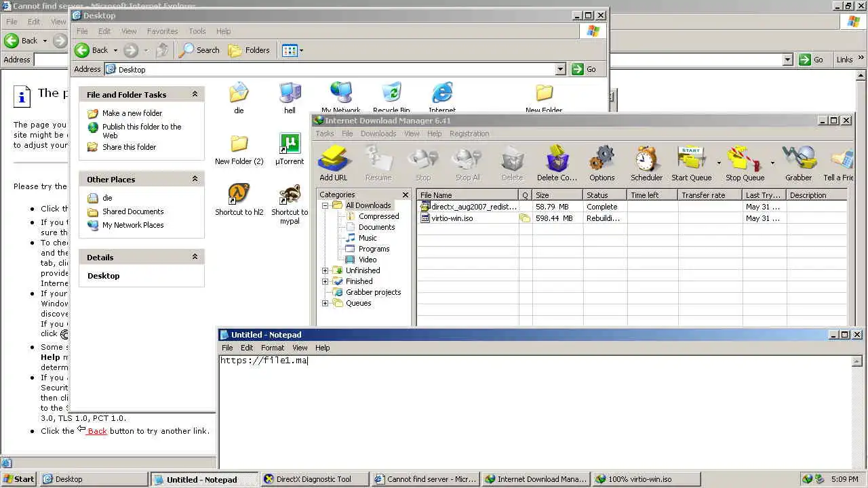Sort IDM list by Status column
Image resolution: width=868 pixels, height=488 pixels.
[605, 195]
